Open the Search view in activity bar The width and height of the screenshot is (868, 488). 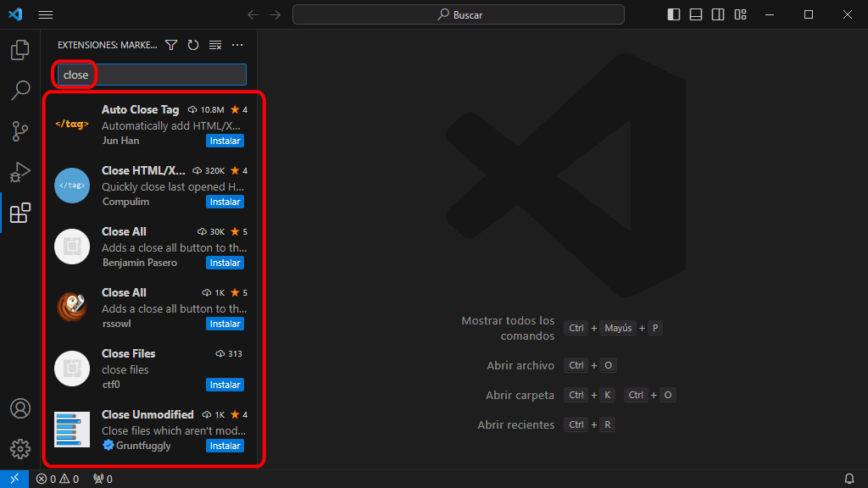coord(20,90)
